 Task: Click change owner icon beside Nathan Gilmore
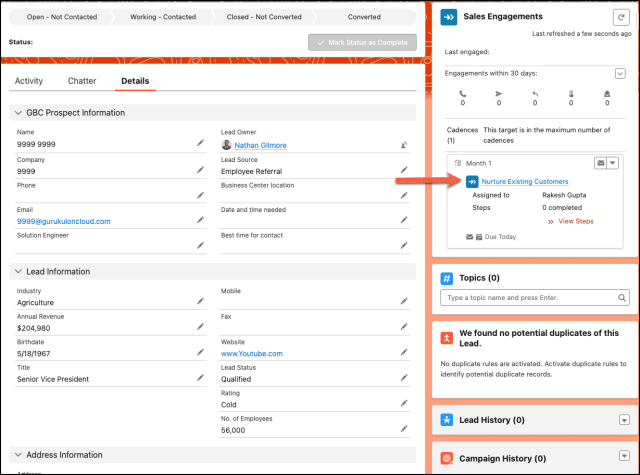coord(403,145)
